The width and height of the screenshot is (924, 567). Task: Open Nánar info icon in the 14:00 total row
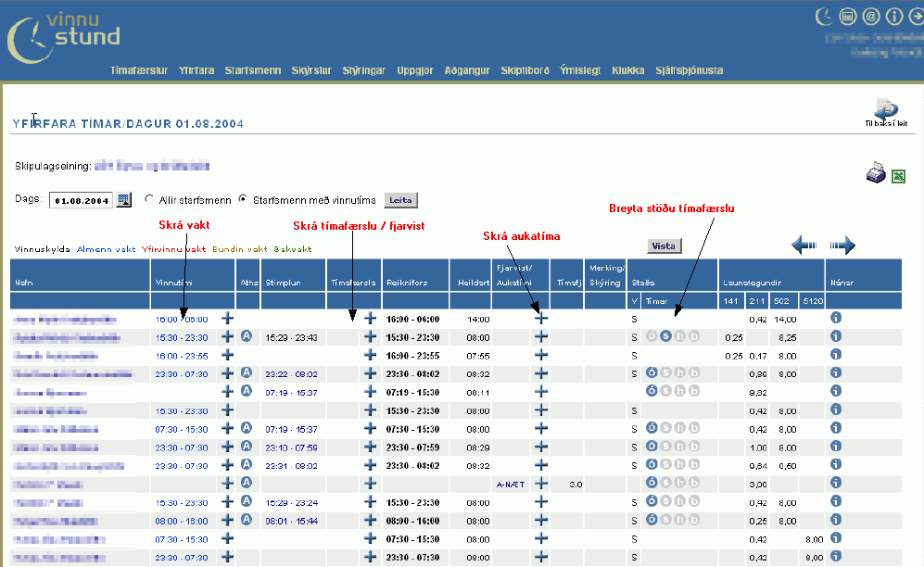(836, 318)
